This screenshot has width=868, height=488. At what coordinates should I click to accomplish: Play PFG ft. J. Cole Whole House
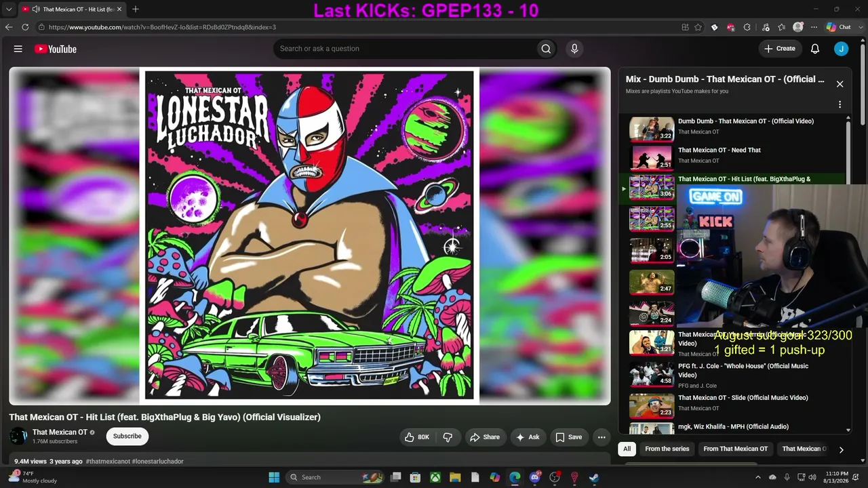pyautogui.click(x=736, y=375)
